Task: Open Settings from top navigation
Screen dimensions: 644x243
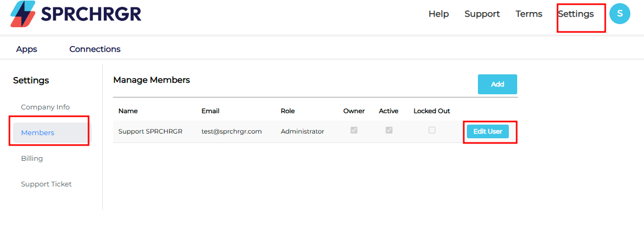Action: click(576, 14)
